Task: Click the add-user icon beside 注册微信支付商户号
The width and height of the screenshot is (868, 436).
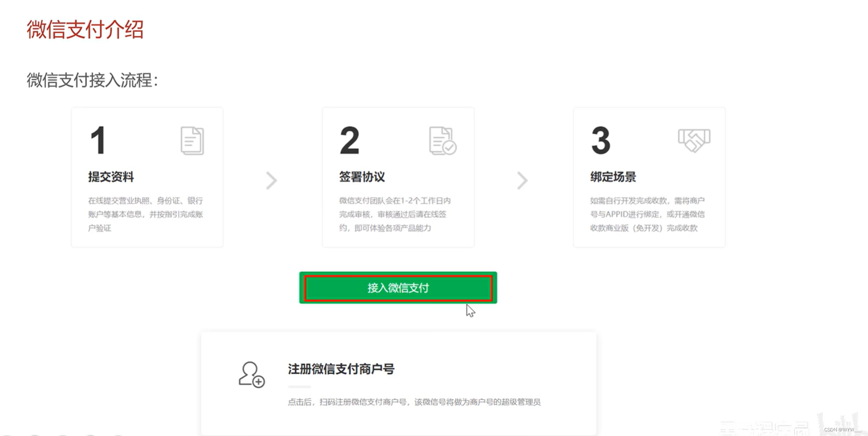Action: tap(251, 375)
